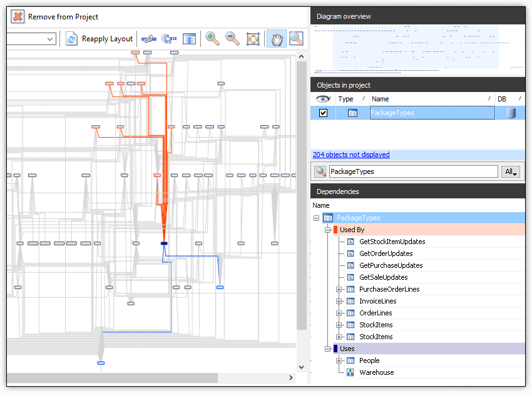Click the fit-diagram-to-window icon

click(x=253, y=38)
